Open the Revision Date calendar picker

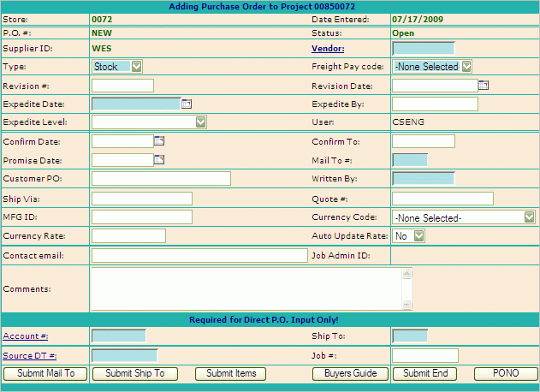[x=483, y=85]
